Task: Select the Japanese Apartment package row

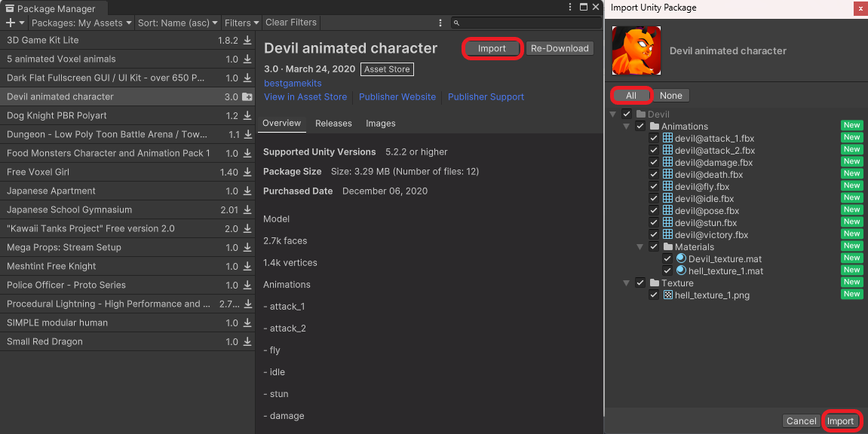Action: (127, 191)
